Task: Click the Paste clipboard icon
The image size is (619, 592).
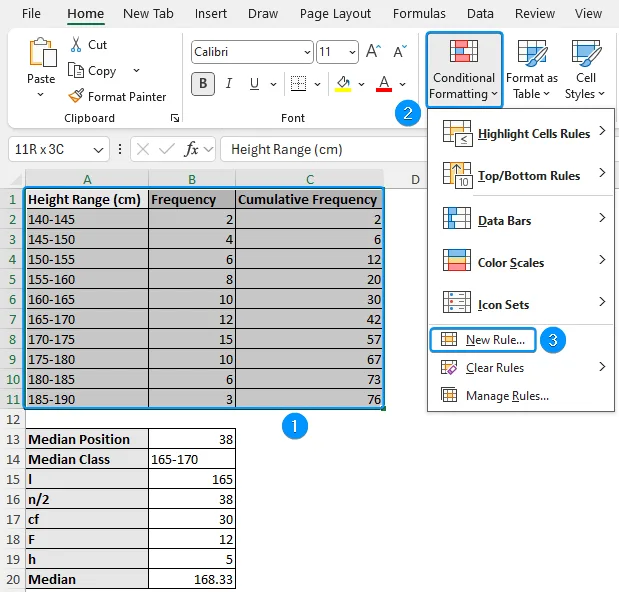Action: click(x=43, y=52)
